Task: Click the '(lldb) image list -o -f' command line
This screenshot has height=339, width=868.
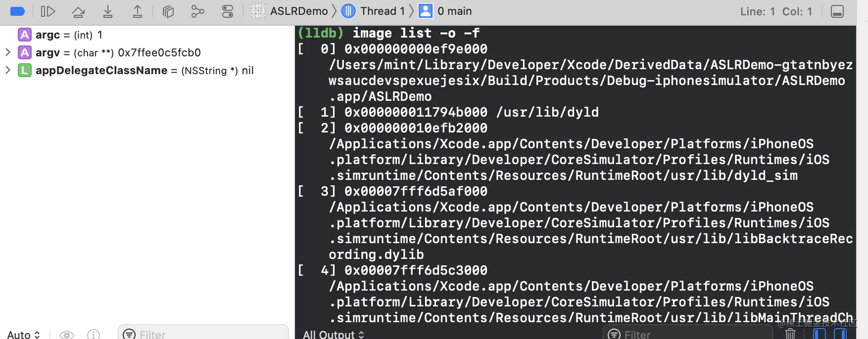Action: (388, 33)
